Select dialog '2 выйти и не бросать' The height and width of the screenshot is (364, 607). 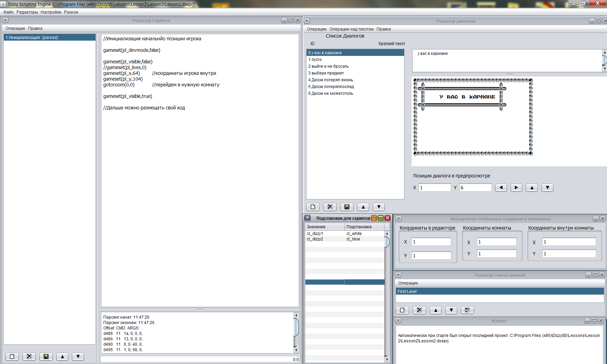coord(355,66)
